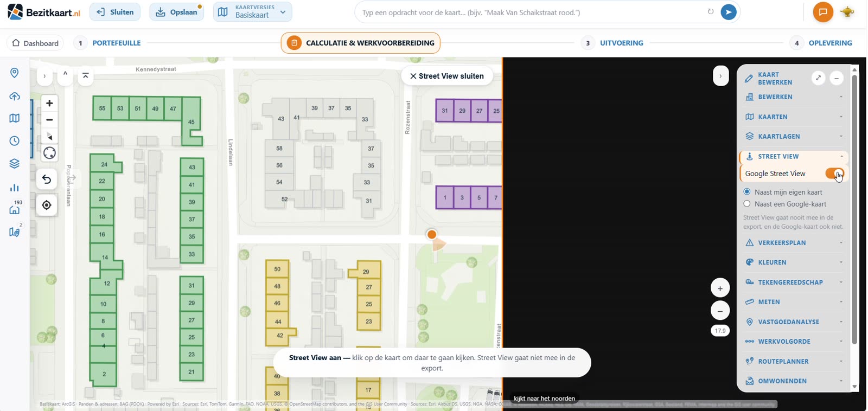Turn off the Google Street View toggle
The image size is (868, 411).
834,174
